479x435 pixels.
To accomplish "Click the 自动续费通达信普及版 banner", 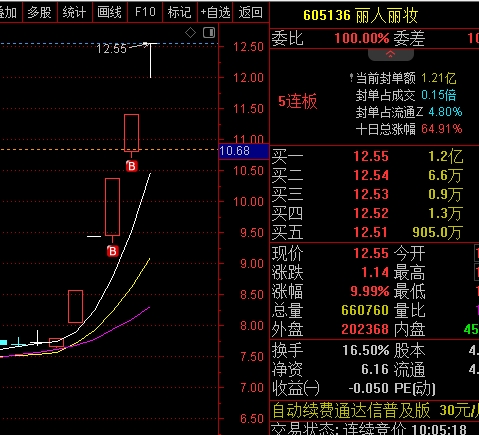I will click(x=351, y=411).
